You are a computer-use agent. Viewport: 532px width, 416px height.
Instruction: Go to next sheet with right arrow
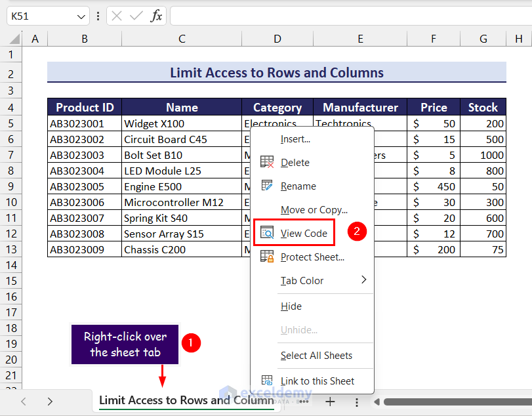[50, 402]
